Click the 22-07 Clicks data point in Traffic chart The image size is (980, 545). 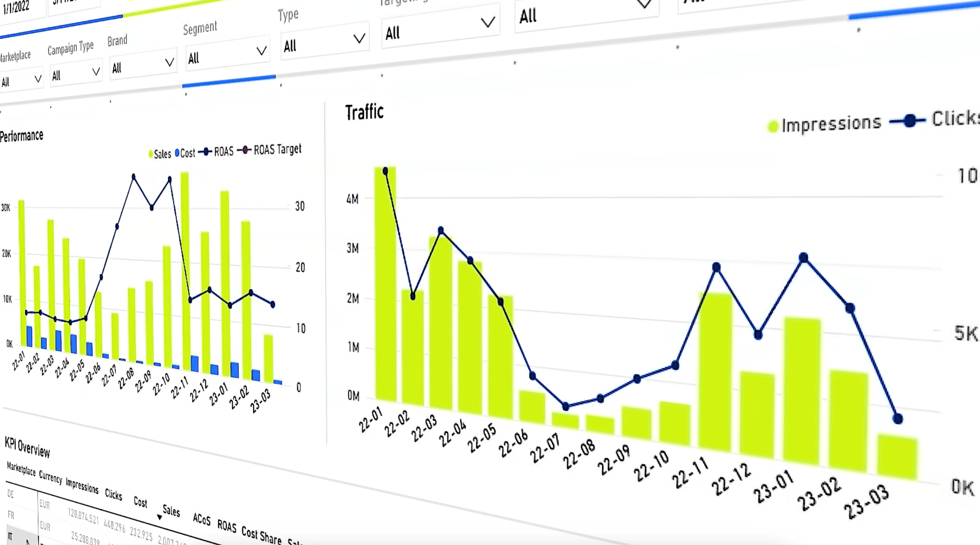pos(566,407)
